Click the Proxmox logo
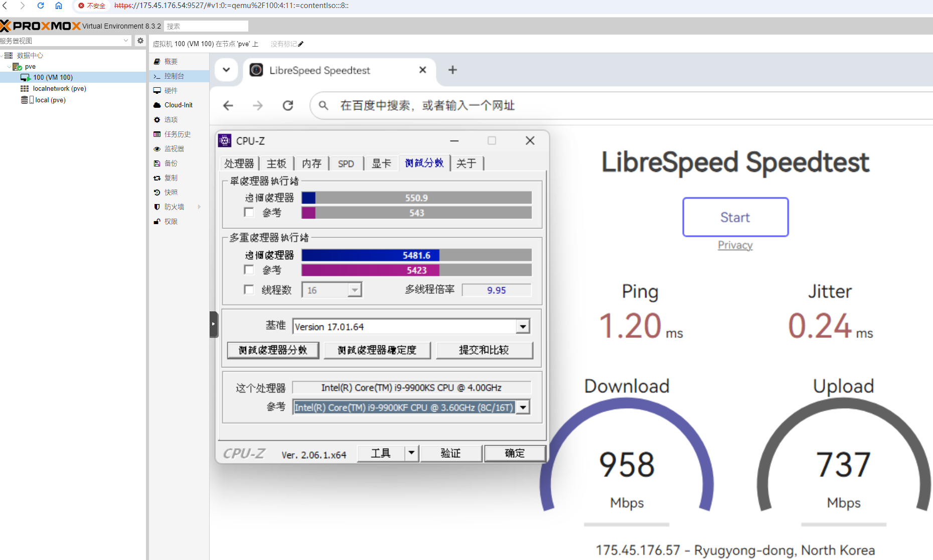933x560 pixels. click(x=41, y=26)
